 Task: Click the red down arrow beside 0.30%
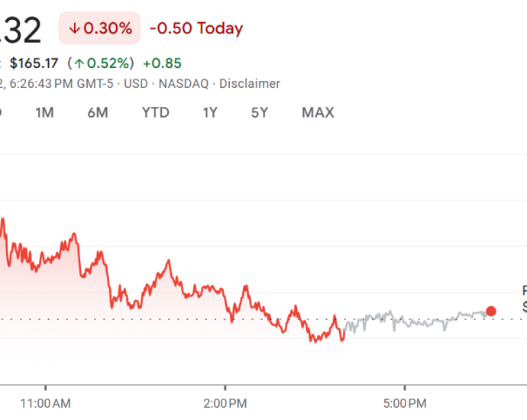pyautogui.click(x=74, y=29)
